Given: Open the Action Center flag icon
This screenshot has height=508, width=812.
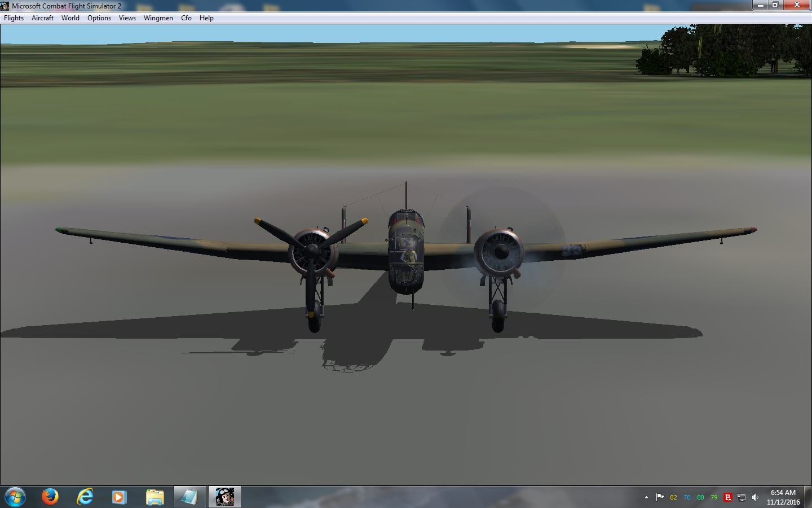Looking at the screenshot, I should [x=660, y=497].
